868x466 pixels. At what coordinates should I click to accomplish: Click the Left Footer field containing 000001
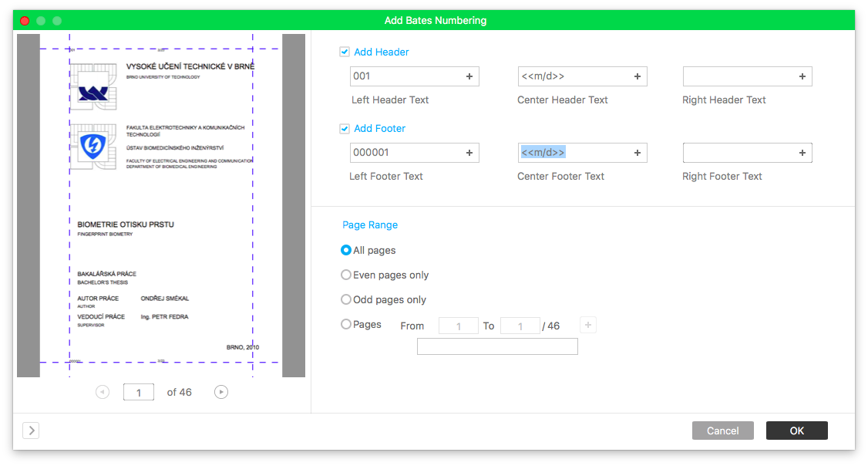coord(414,153)
